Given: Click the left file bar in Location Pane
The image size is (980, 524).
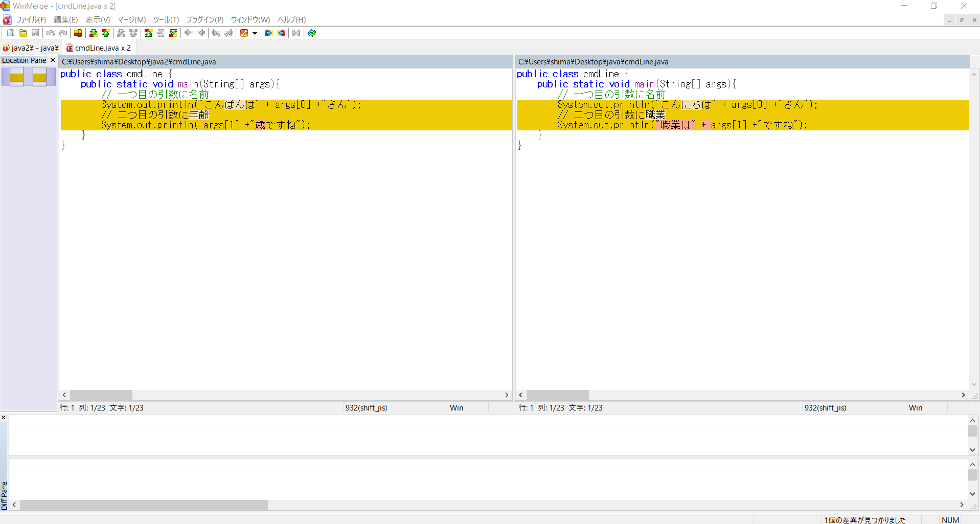Looking at the screenshot, I should click(17, 77).
